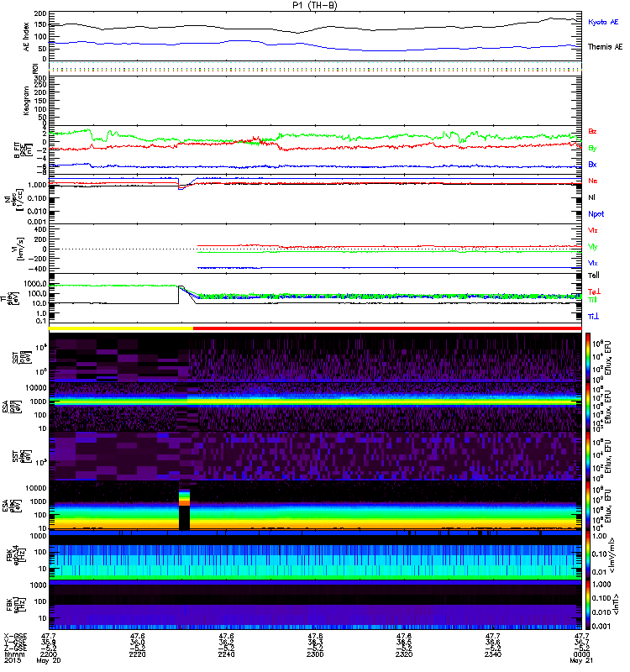
Task: Click the Keogram axis label
Action: pos(27,101)
